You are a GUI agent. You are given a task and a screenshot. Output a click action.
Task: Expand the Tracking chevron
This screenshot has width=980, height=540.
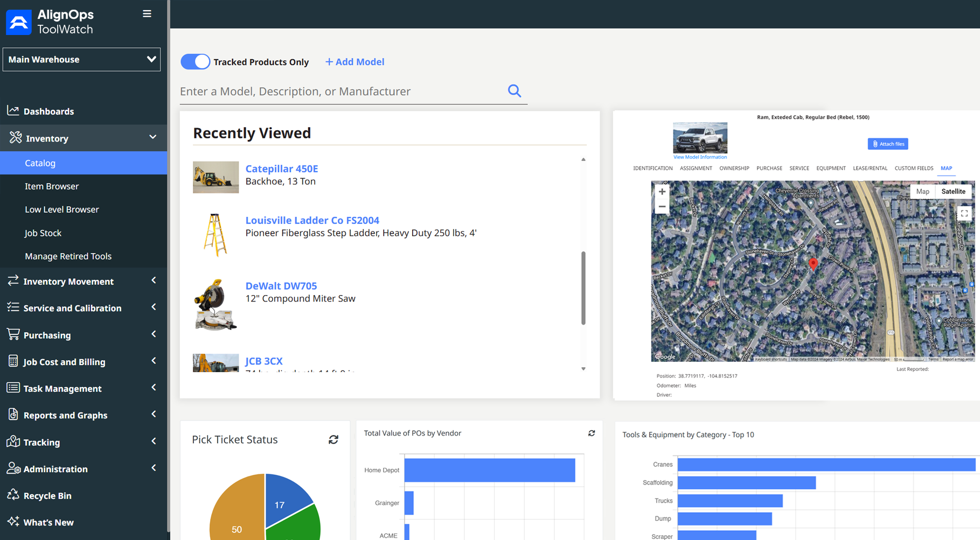pos(154,441)
